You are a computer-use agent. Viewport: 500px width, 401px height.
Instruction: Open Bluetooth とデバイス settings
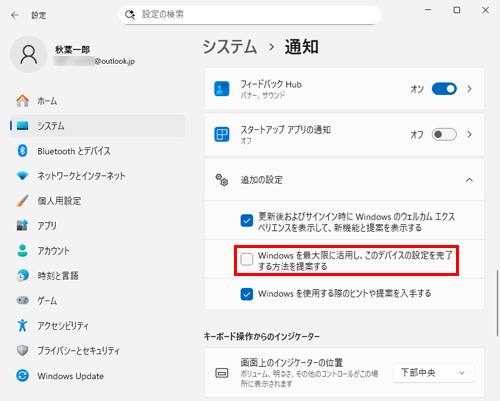[74, 151]
